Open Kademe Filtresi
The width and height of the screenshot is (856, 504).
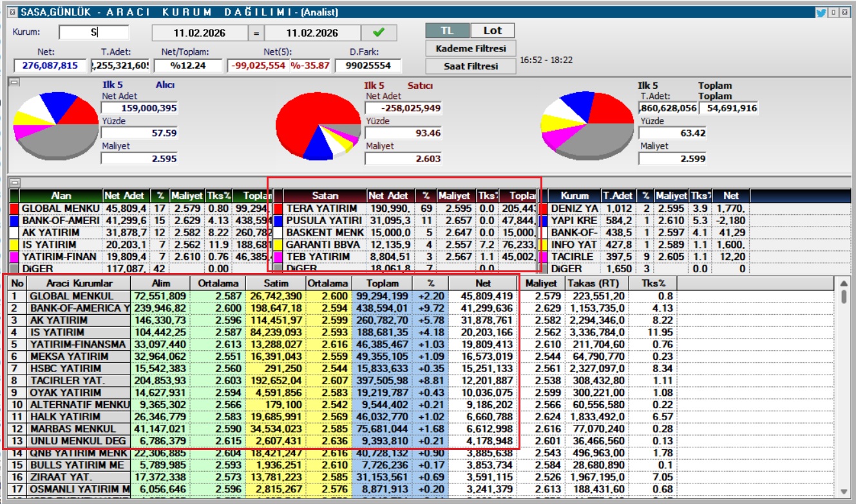click(471, 48)
